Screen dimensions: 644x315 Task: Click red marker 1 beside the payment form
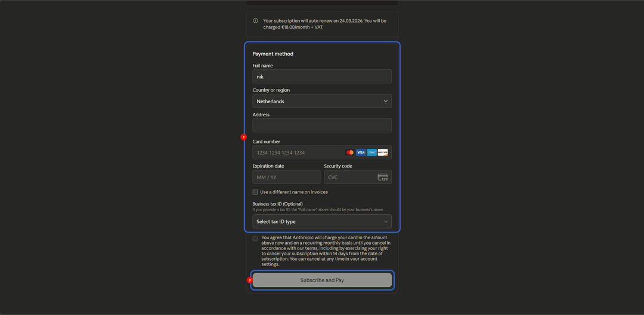click(243, 137)
